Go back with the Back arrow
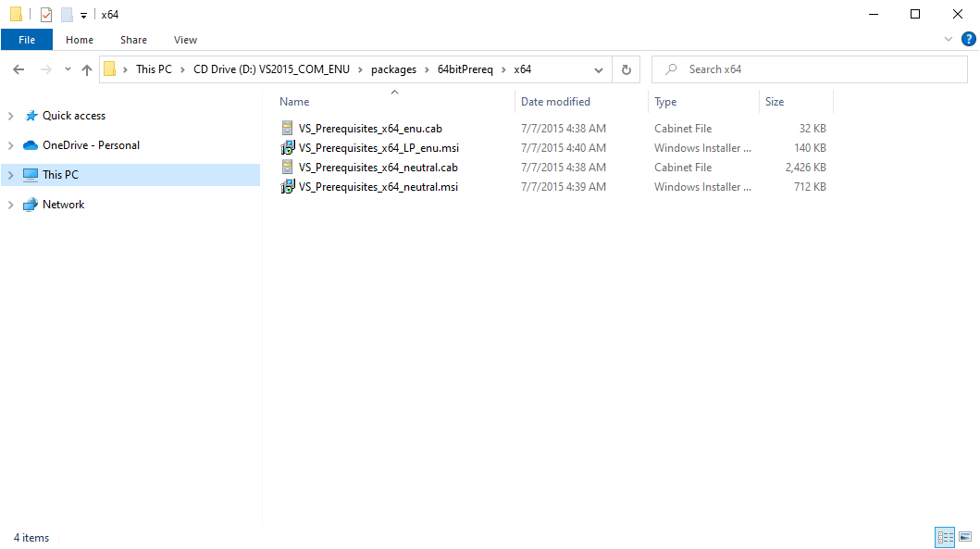The width and height of the screenshot is (980, 549). [19, 69]
